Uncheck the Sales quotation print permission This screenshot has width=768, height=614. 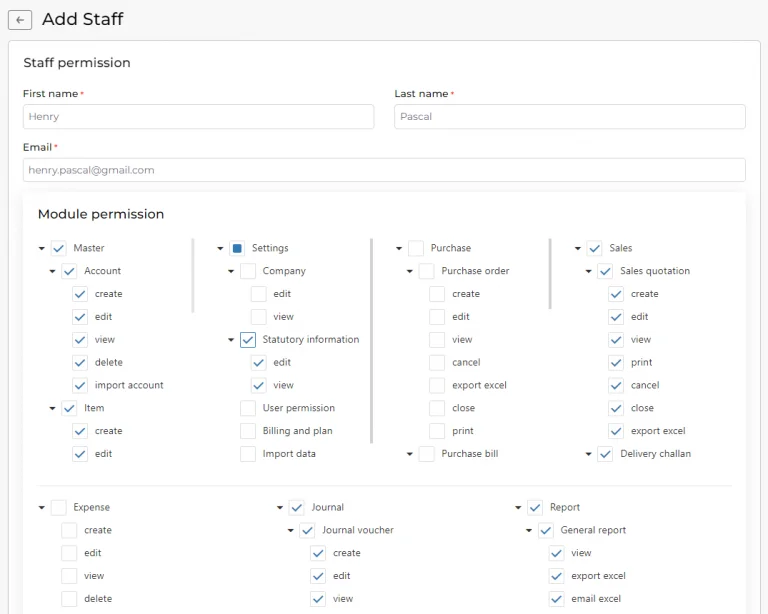(616, 362)
